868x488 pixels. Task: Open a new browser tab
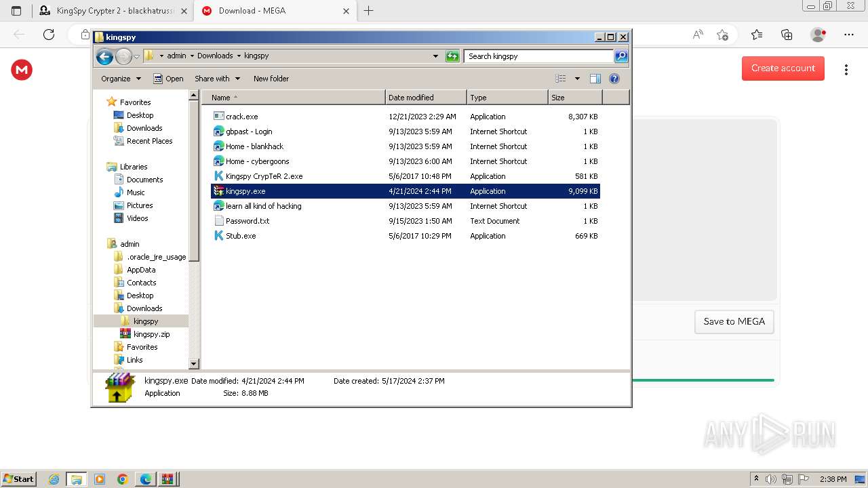coord(368,11)
